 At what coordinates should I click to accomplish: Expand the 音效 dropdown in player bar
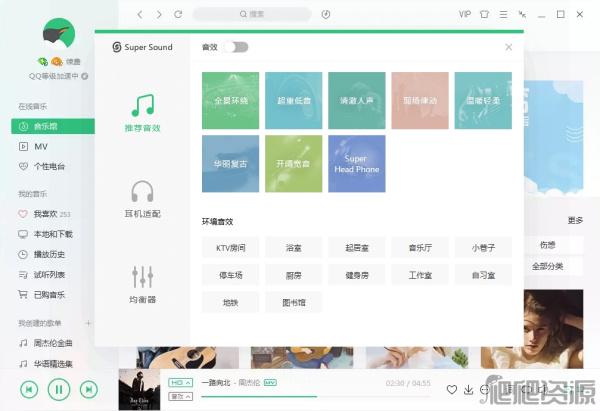[180, 396]
